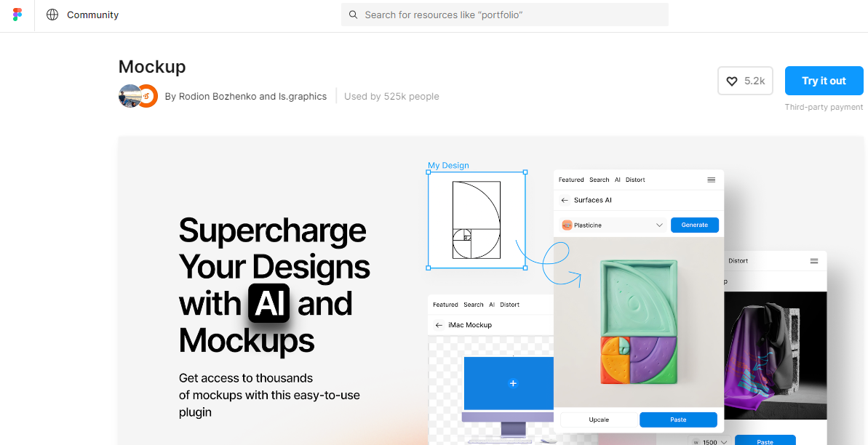868x445 pixels.
Task: Click back arrow beside iMac Mockup
Action: 439,325
